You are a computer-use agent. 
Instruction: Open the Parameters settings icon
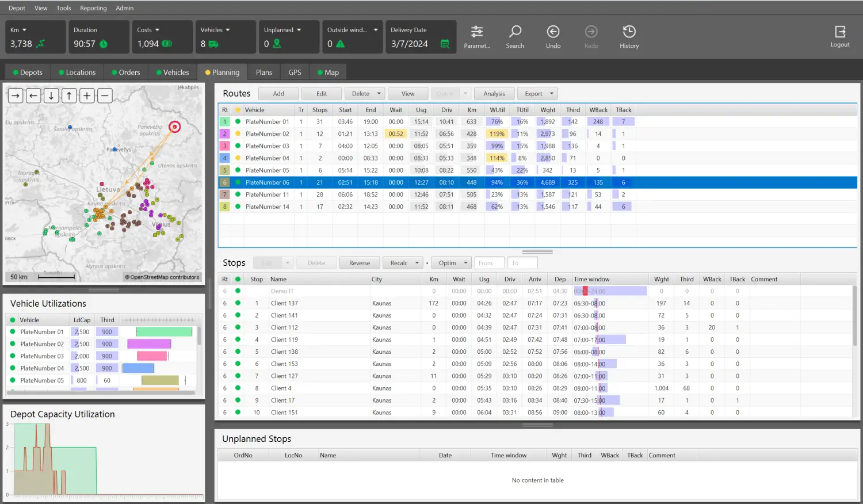click(x=476, y=32)
